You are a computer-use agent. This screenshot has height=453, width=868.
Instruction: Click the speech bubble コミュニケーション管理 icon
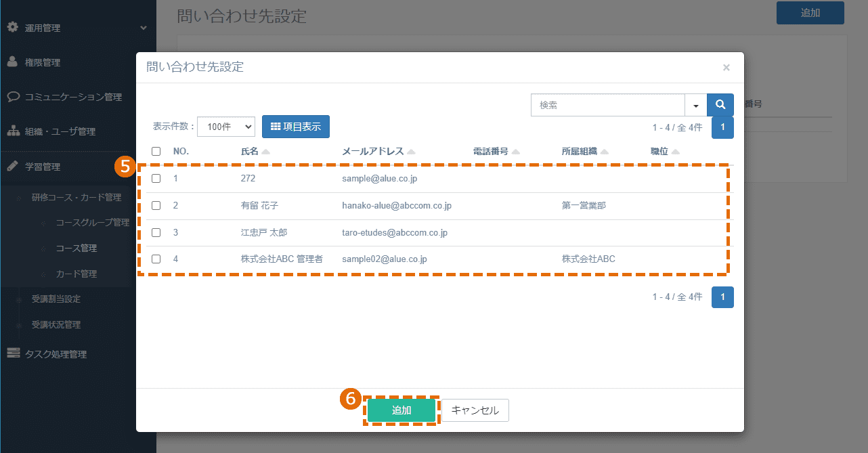click(x=13, y=96)
